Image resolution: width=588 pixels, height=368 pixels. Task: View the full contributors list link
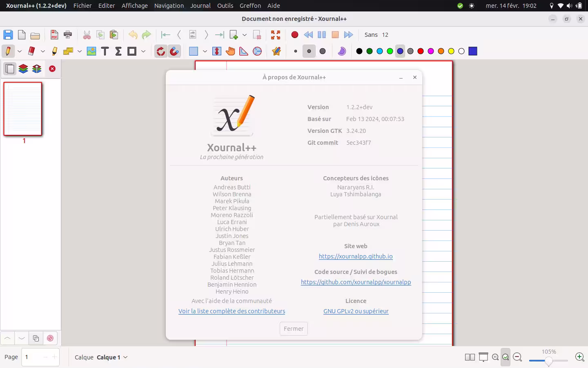tap(232, 311)
